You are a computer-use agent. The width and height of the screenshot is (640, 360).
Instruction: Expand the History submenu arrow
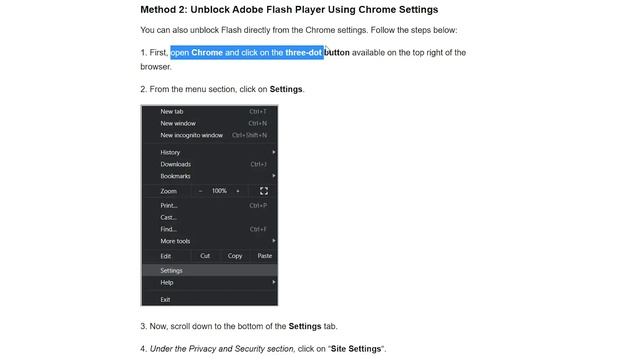(273, 152)
